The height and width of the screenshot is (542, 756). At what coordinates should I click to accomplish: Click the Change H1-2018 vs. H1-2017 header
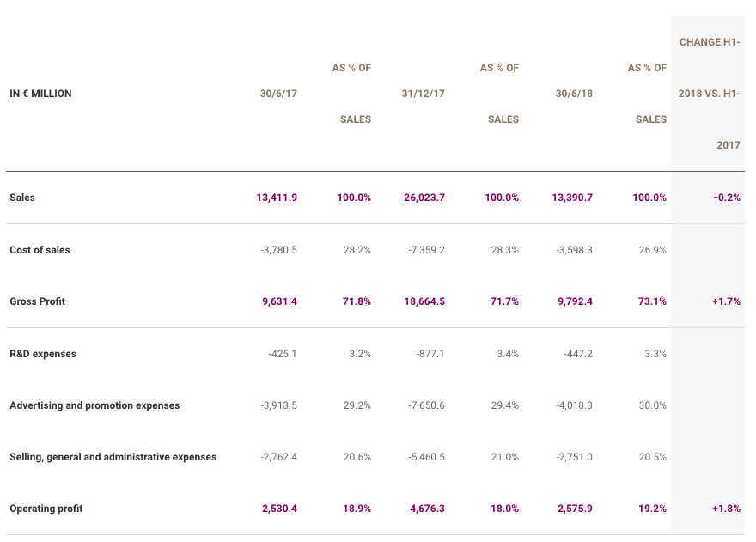click(709, 94)
